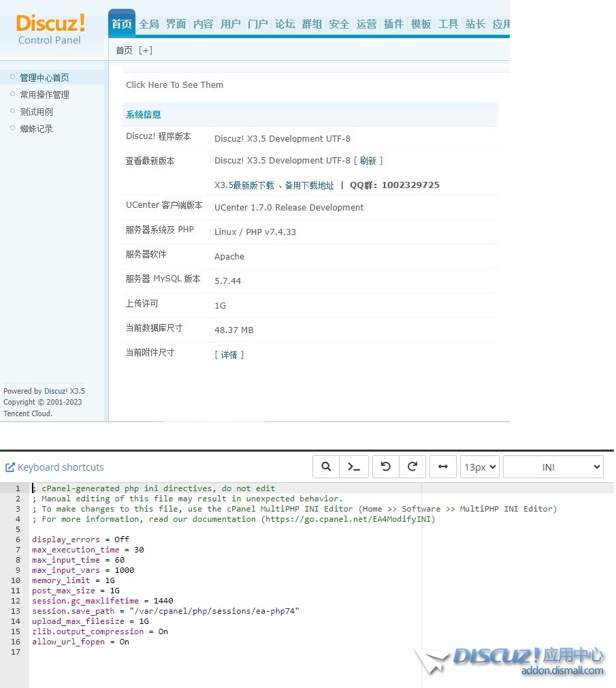Toggle the line wrap arrows icon
This screenshot has height=688, width=616.
pyautogui.click(x=443, y=467)
